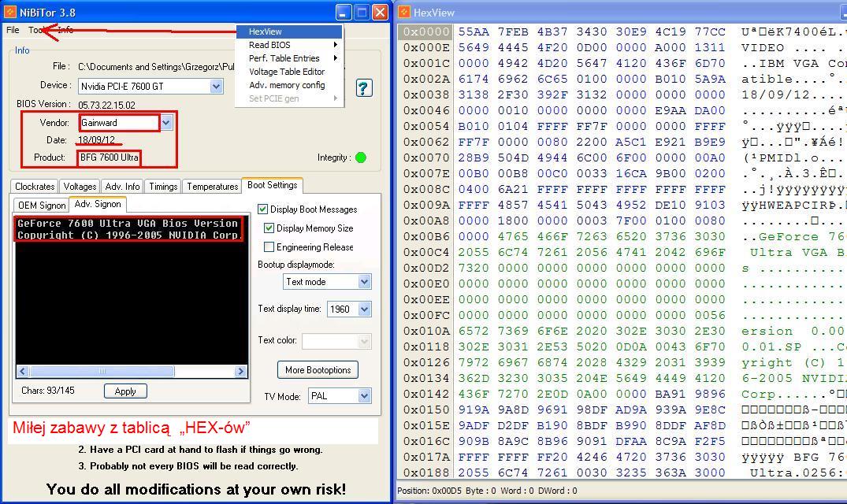Enable Engineering Release checkbox

(269, 246)
